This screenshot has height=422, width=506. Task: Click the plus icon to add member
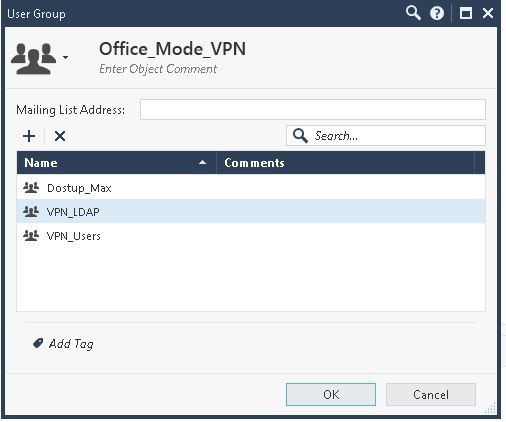tap(29, 136)
